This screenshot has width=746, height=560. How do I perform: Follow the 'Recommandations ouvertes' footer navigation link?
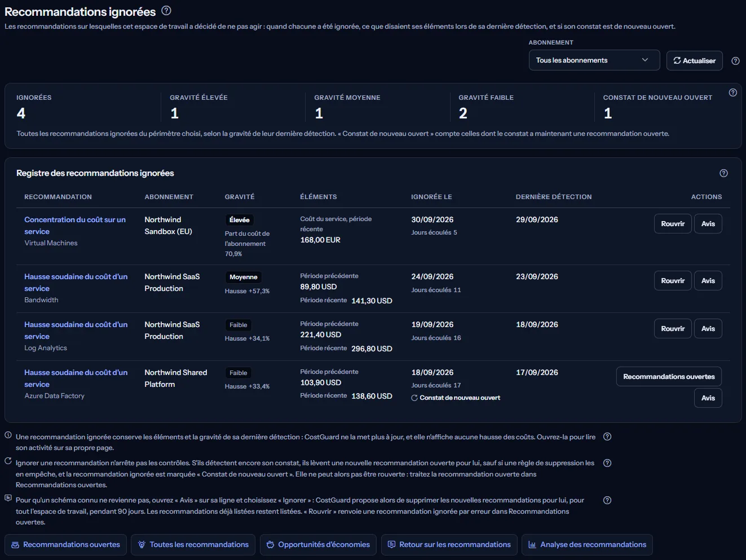65,545
